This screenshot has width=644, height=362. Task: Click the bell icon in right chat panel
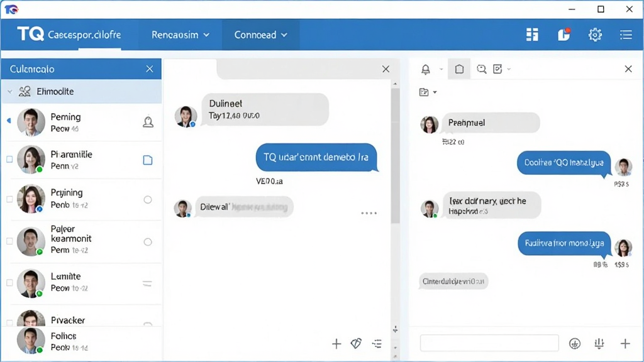tap(426, 69)
